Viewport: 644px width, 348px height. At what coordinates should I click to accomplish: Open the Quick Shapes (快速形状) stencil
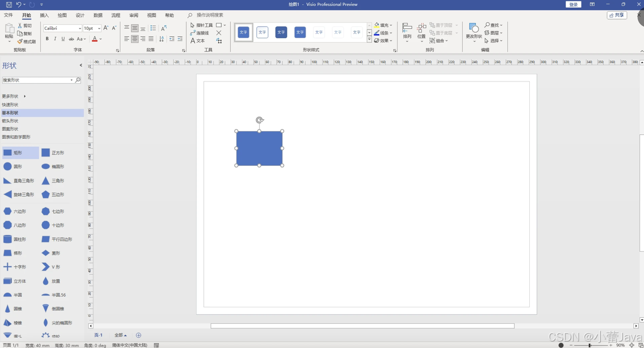click(10, 105)
